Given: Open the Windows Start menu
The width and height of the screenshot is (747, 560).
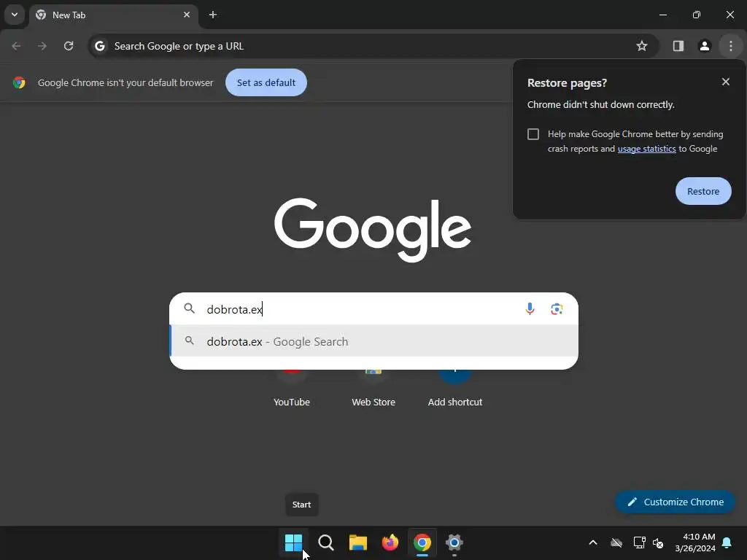Looking at the screenshot, I should pos(293,542).
